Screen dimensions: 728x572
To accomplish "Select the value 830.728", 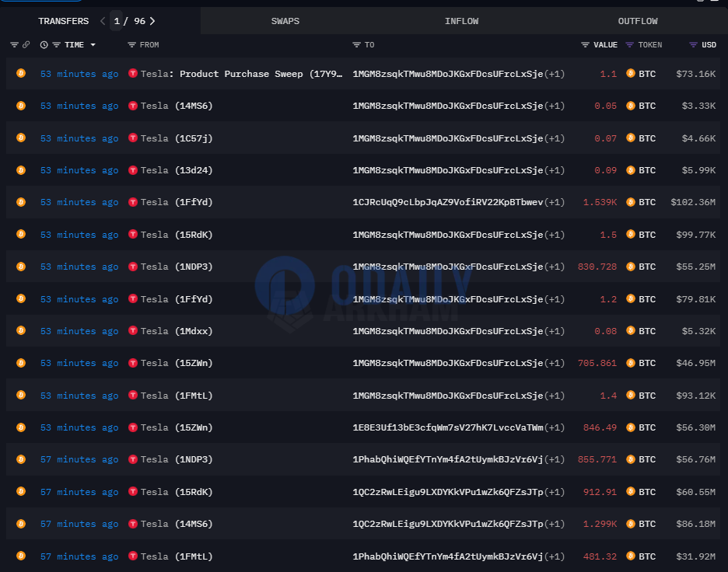I will click(x=597, y=267).
